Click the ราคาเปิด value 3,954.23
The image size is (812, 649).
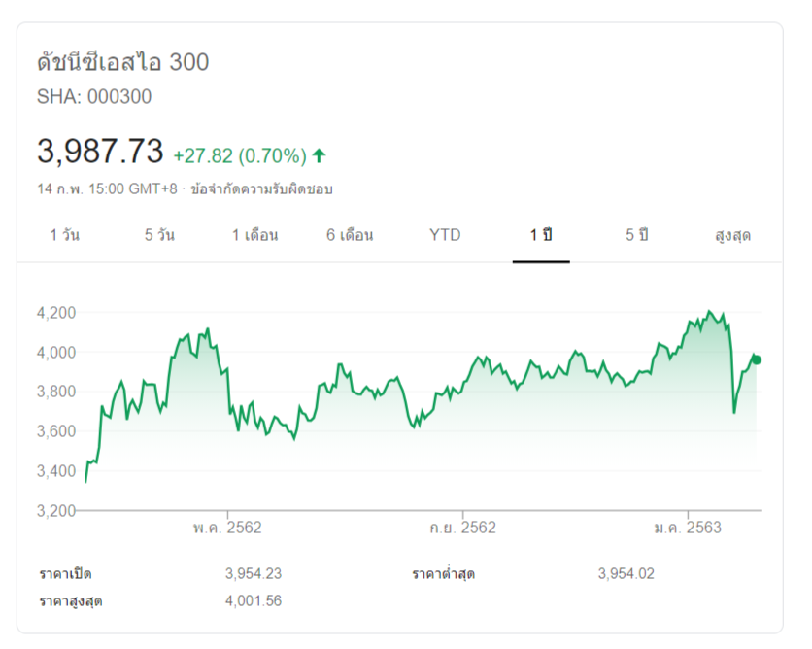tap(254, 573)
